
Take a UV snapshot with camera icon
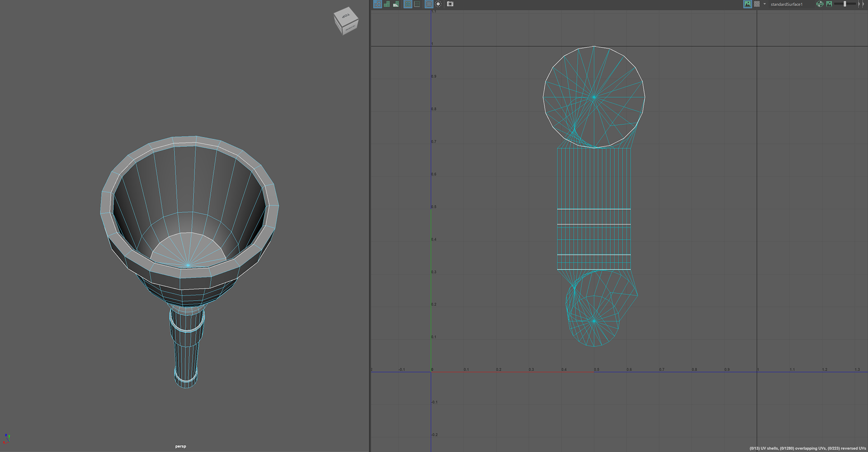click(x=450, y=4)
